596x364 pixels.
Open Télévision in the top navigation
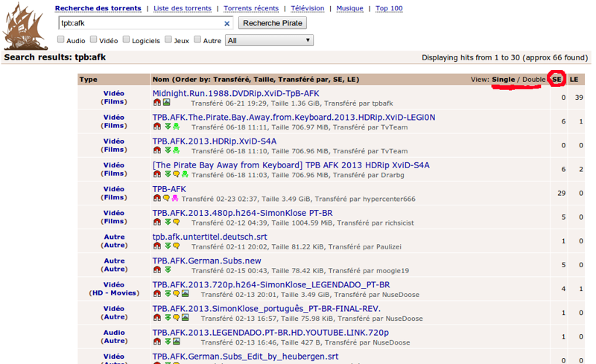coord(307,9)
